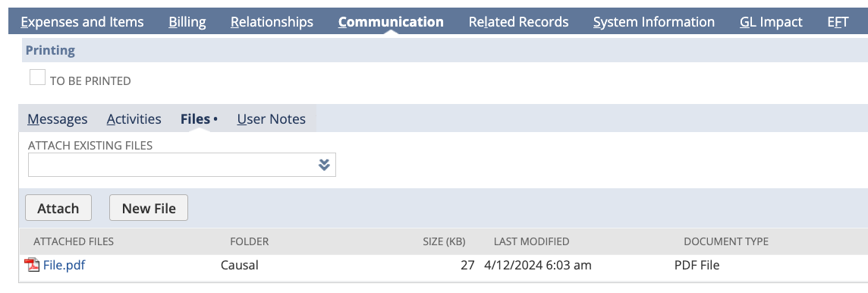Image resolution: width=868 pixels, height=293 pixels.
Task: Go to the Relationships tab
Action: tap(272, 22)
